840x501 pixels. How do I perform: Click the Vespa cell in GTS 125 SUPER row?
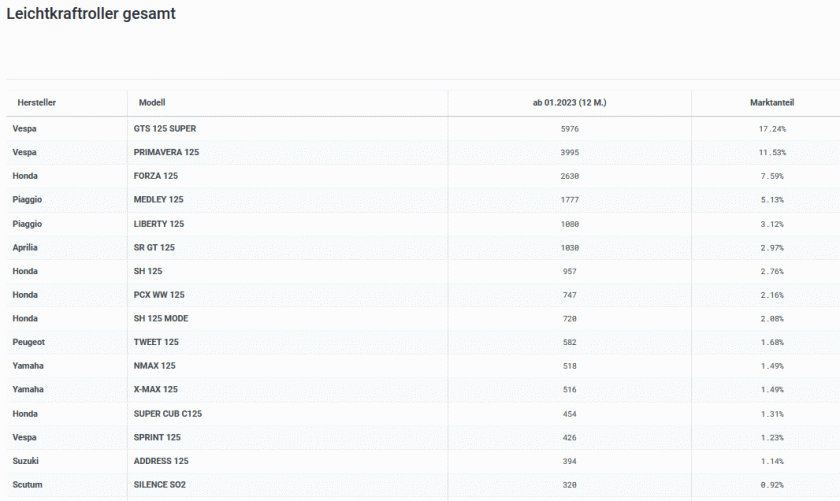[25, 129]
